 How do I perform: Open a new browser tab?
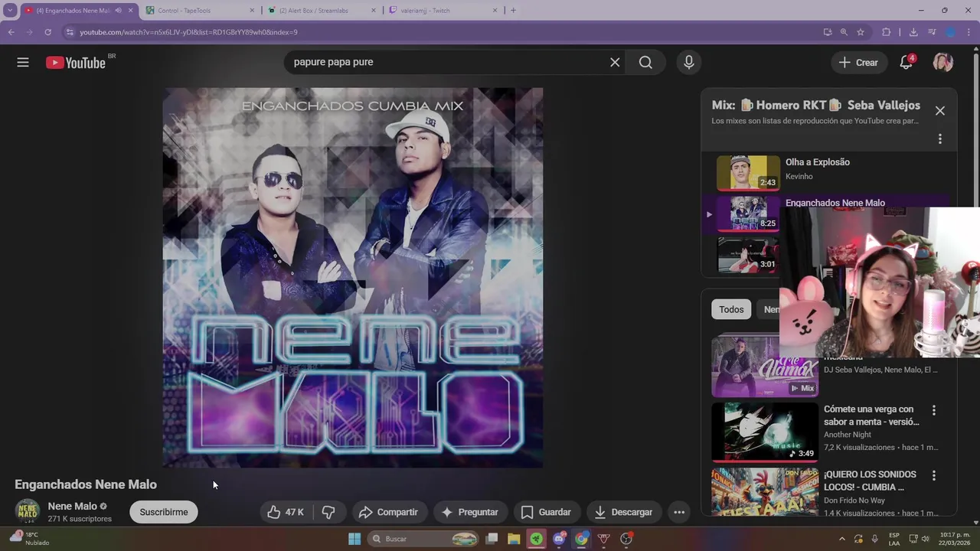(x=513, y=11)
